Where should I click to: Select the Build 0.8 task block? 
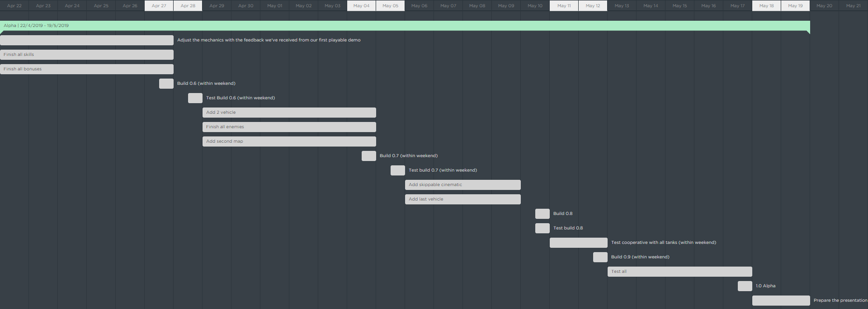tap(542, 214)
